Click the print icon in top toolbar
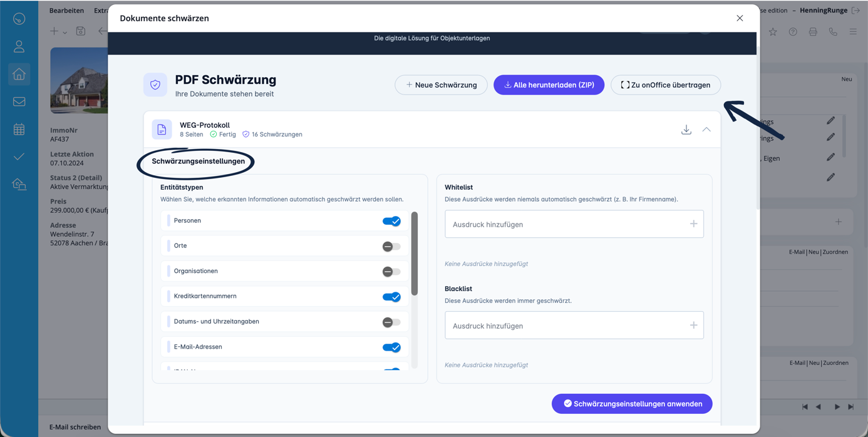 coord(813,32)
